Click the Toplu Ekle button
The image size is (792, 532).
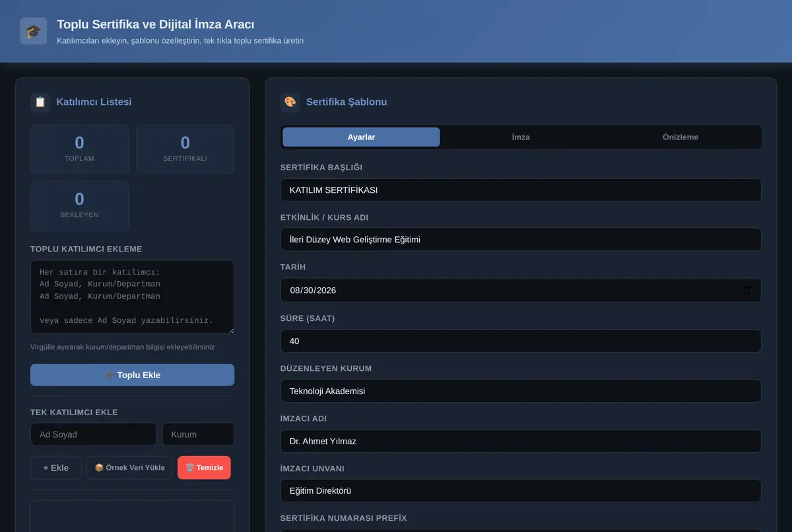pyautogui.click(x=132, y=375)
